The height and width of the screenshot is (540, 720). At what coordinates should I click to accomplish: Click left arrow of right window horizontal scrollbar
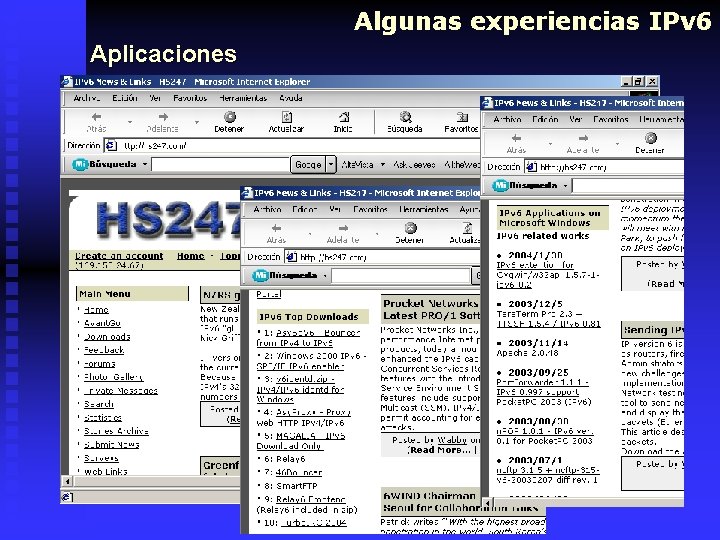[488, 502]
